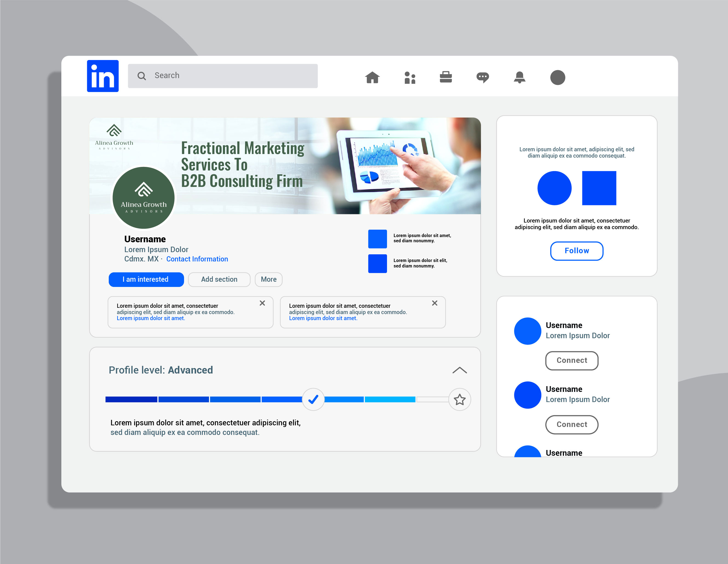Click the blue circle in Follow card
The height and width of the screenshot is (564, 728).
[x=554, y=188]
